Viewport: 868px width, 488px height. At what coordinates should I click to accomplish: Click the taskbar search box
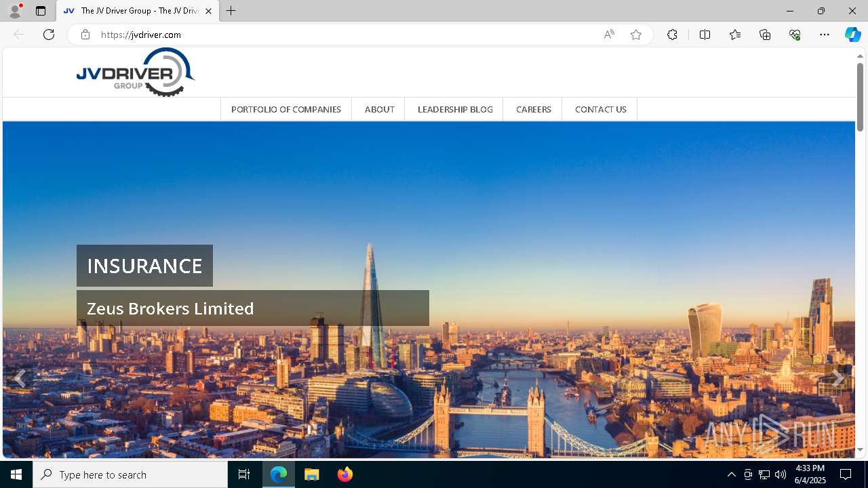click(130, 474)
